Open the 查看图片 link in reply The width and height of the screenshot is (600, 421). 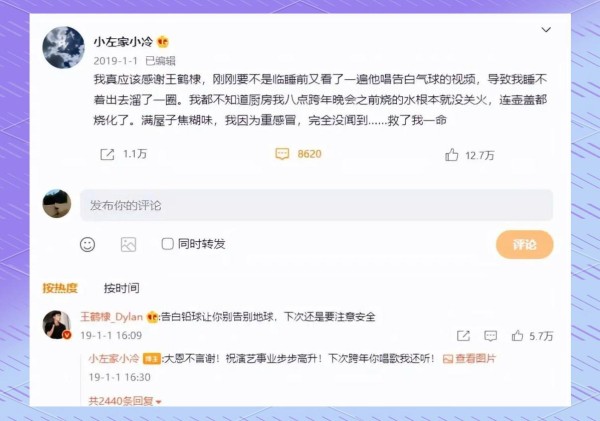tap(469, 358)
